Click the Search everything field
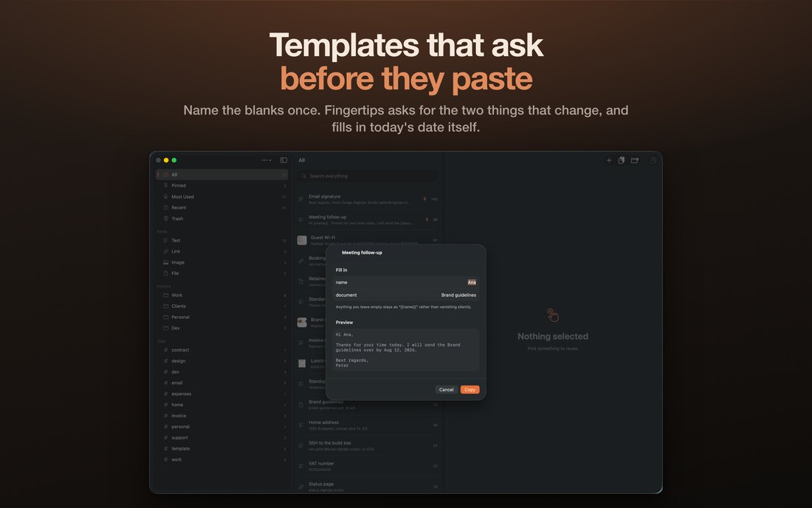812x508 pixels. pyautogui.click(x=368, y=176)
